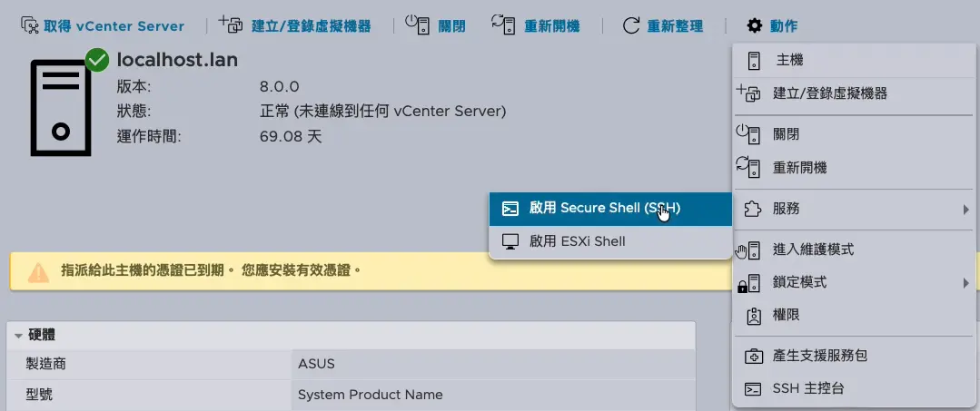980x411 pixels.
Task: Choose 進入維護模式 from the actions menu
Action: pos(813,250)
